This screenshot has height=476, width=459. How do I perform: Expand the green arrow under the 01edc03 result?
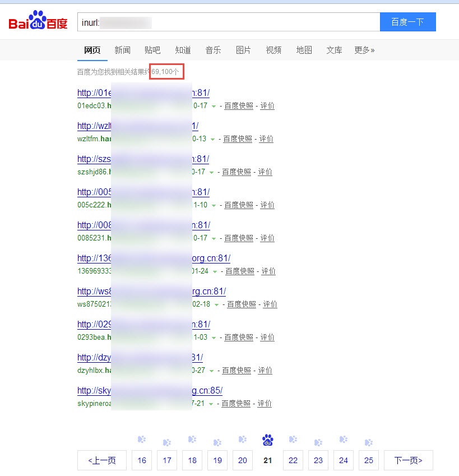pos(213,106)
